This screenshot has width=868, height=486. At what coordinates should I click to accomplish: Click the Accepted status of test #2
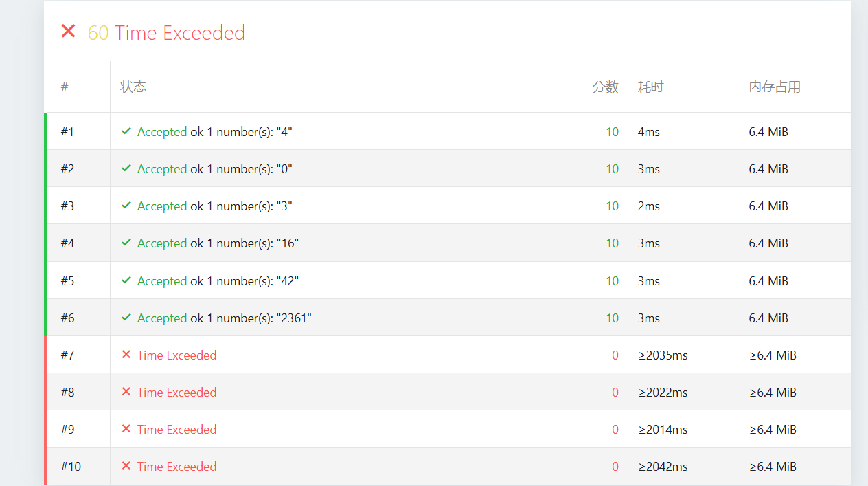pos(162,169)
